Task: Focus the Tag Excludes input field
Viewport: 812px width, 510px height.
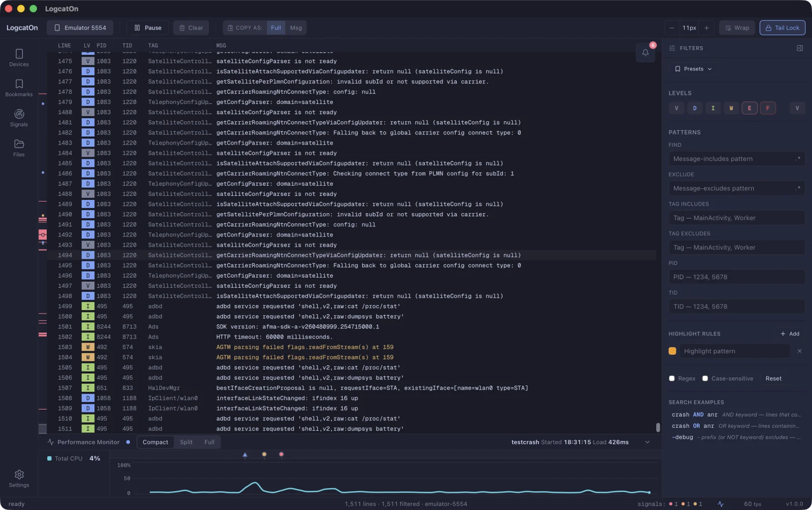Action: [737, 247]
